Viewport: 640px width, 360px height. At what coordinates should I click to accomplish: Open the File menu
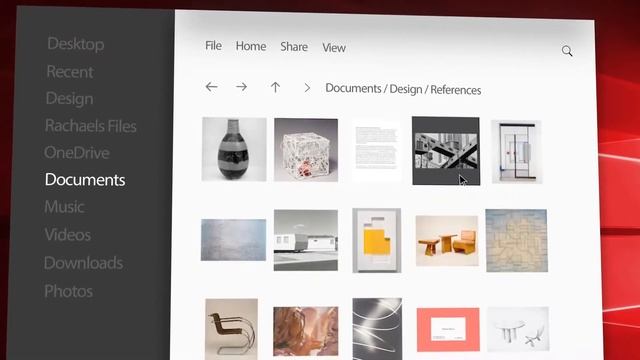pos(213,45)
